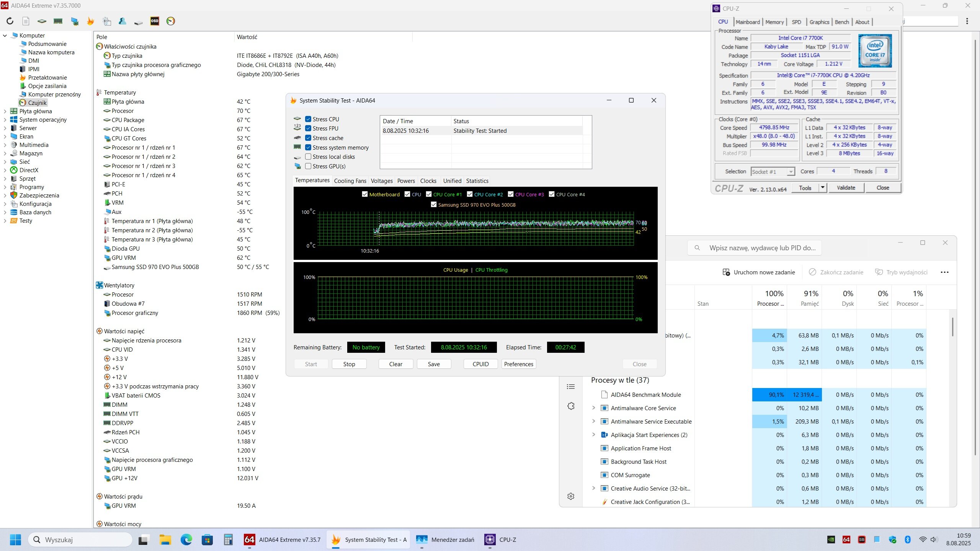Select Czujnik item in the tree
The image size is (980, 551).
[x=33, y=103]
